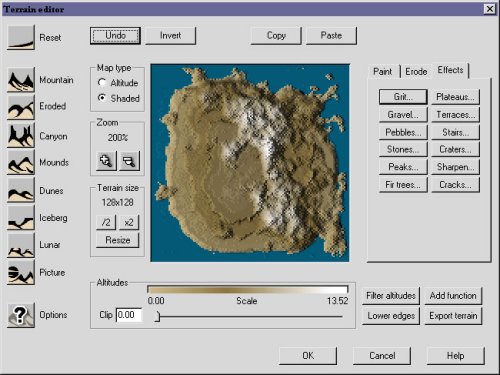Viewport: 500px width, 375px height.
Task: Click the 13.52 altitude scale value
Action: pyautogui.click(x=337, y=301)
